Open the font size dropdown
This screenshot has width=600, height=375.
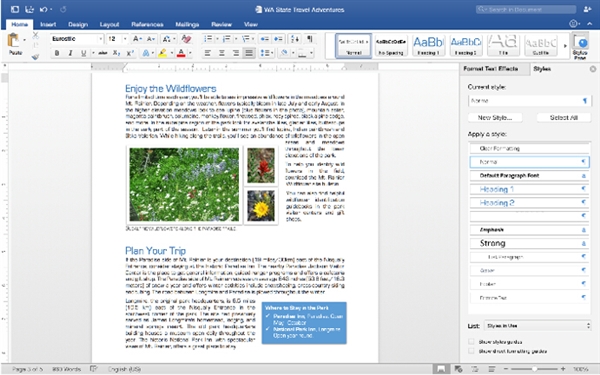125,39
